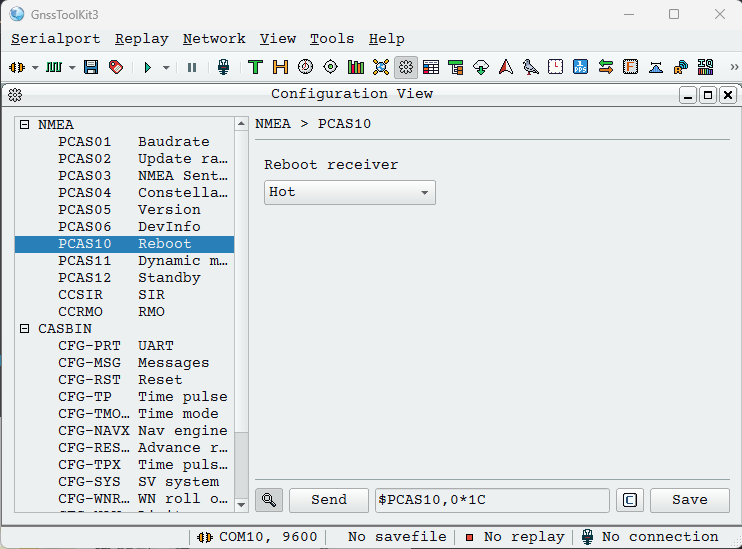This screenshot has width=742, height=549.
Task: Click the $PCAS10 command input field
Action: click(490, 500)
